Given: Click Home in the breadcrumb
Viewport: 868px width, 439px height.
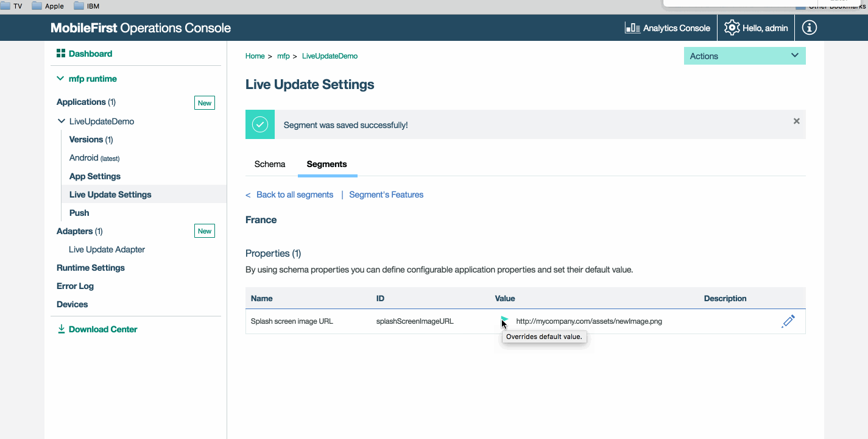Looking at the screenshot, I should [255, 56].
